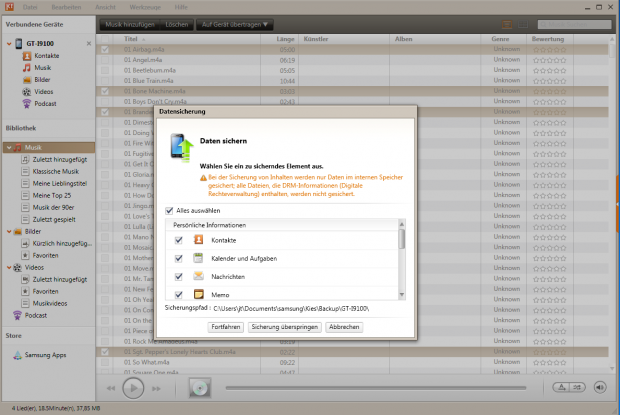Collapse the Musik library tree

pos(9,147)
